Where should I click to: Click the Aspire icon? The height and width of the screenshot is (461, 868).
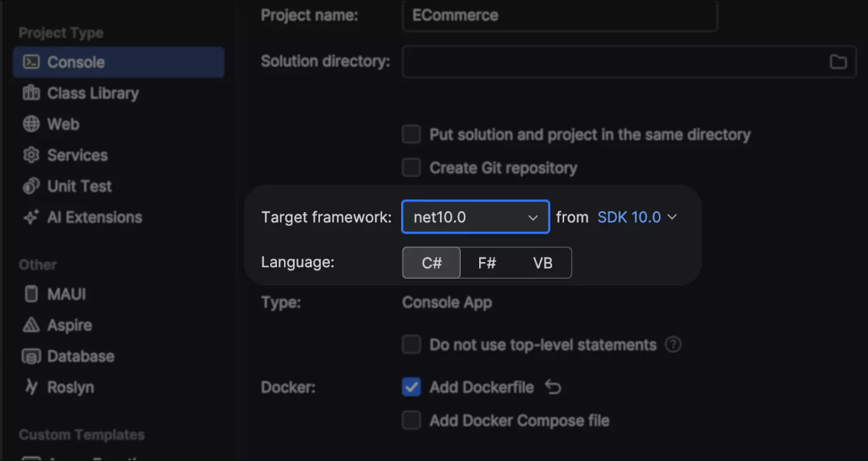point(31,325)
